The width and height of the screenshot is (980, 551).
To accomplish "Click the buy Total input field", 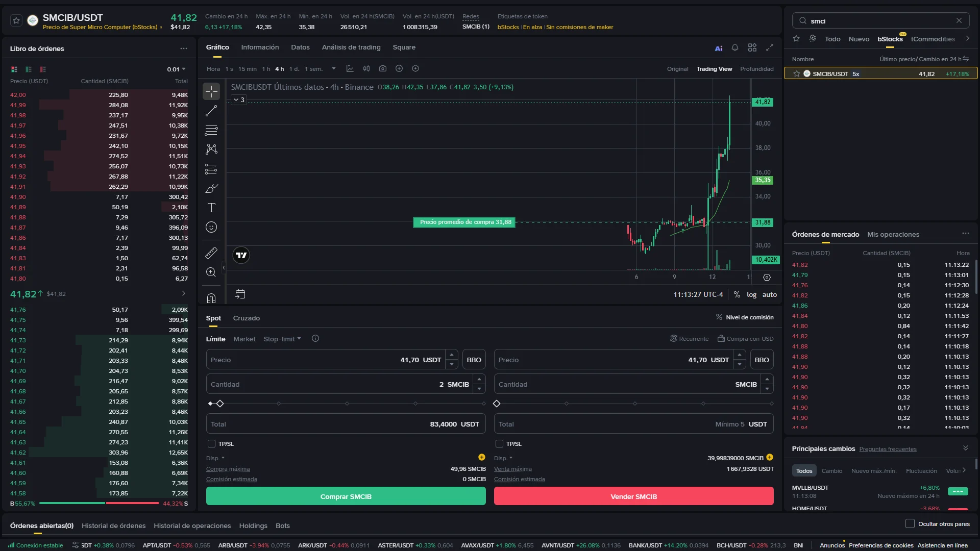I will click(x=346, y=424).
